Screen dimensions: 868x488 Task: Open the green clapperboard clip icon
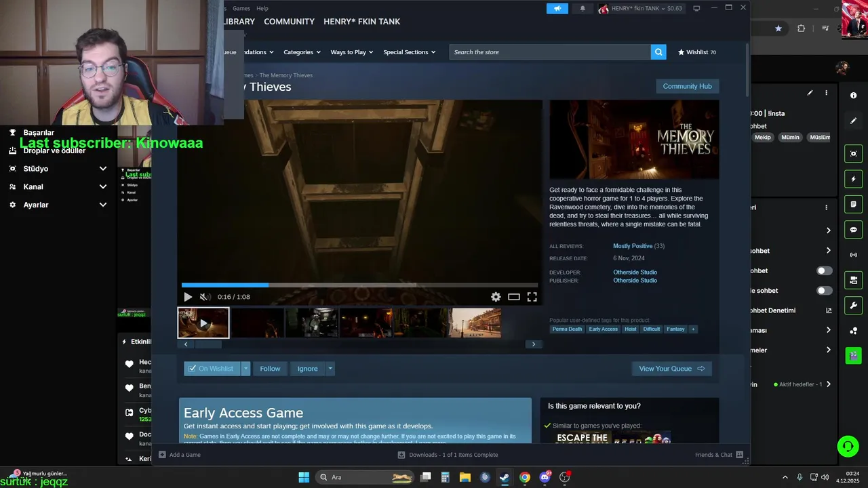coord(853,355)
